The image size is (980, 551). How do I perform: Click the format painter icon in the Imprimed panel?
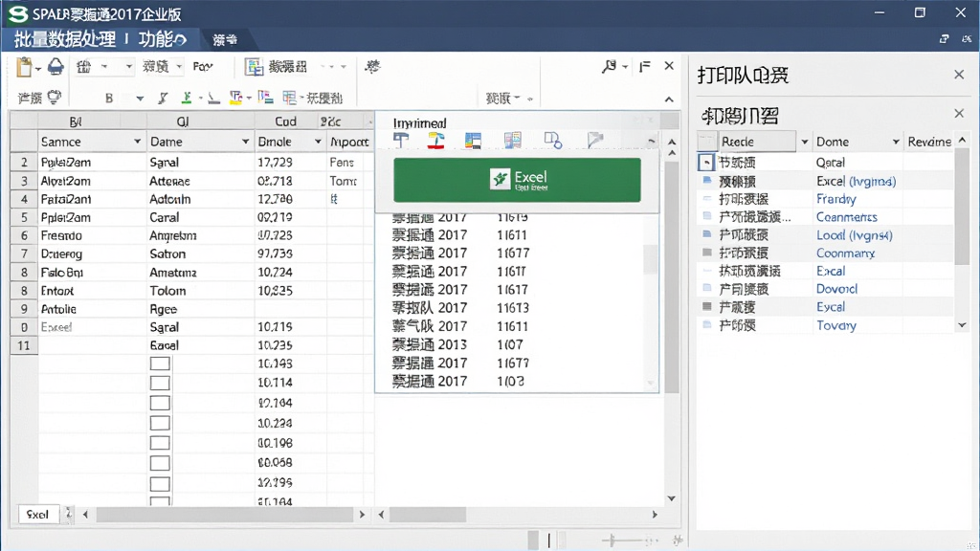click(x=401, y=141)
